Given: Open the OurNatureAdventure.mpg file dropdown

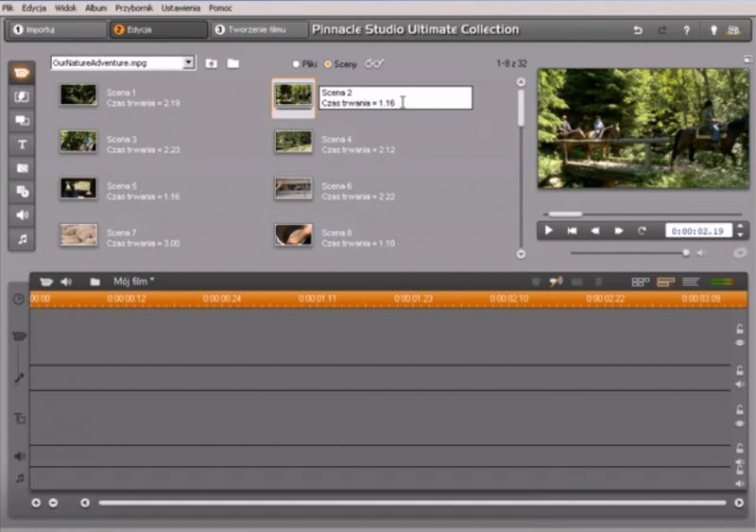Looking at the screenshot, I should (188, 62).
